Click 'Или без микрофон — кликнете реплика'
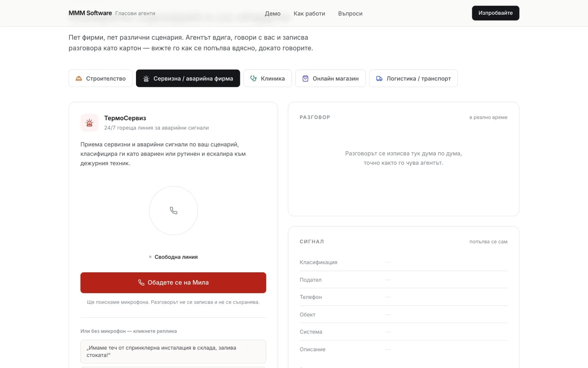Screen dimensions: 588x368 pyautogui.click(x=129, y=331)
